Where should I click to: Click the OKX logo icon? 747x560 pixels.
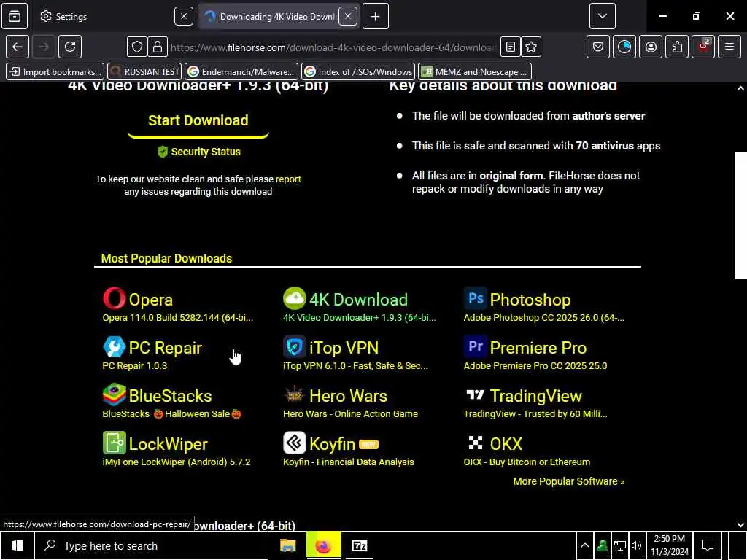click(x=476, y=443)
